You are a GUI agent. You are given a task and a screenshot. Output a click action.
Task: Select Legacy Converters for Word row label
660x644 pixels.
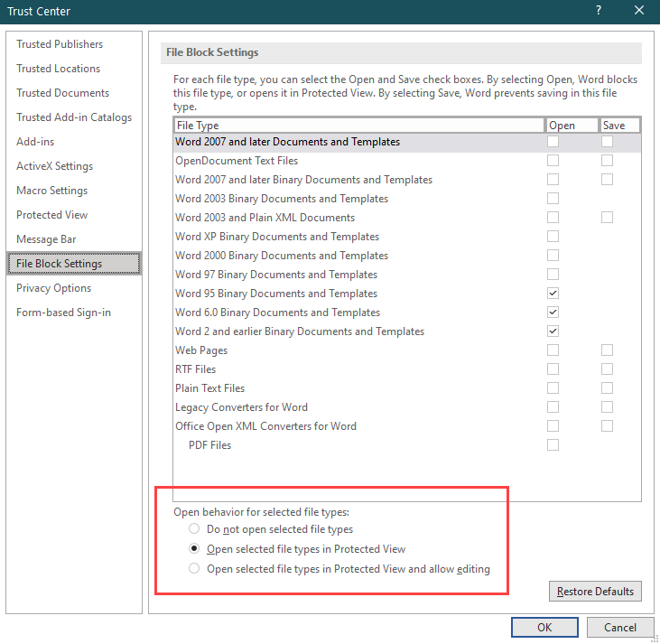point(241,407)
